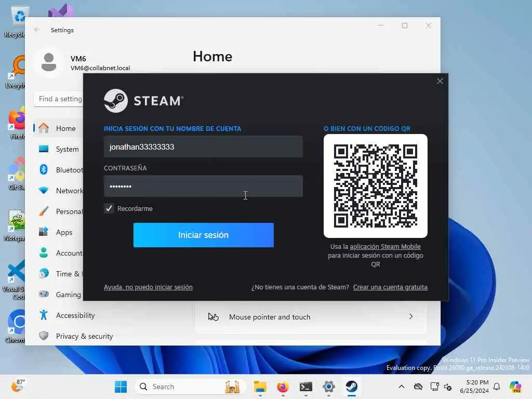Click the Bluetooth icon in Settings sidebar
532x399 pixels.
[x=44, y=169]
